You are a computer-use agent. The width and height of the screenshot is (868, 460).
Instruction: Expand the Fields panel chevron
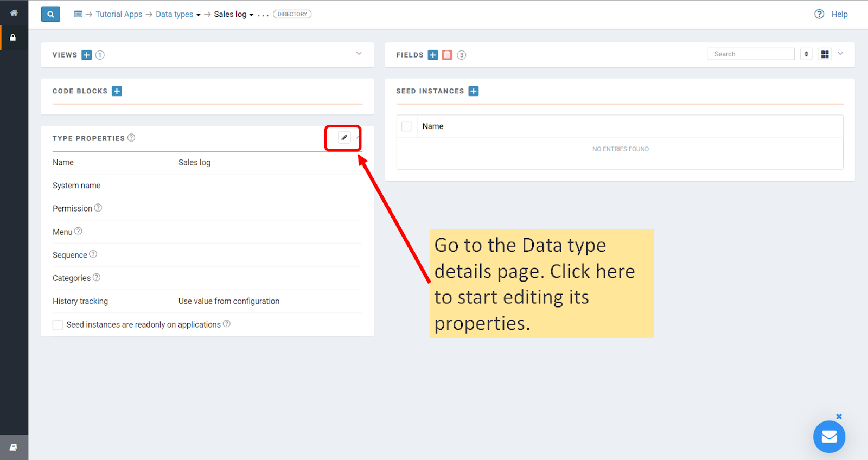pyautogui.click(x=840, y=53)
